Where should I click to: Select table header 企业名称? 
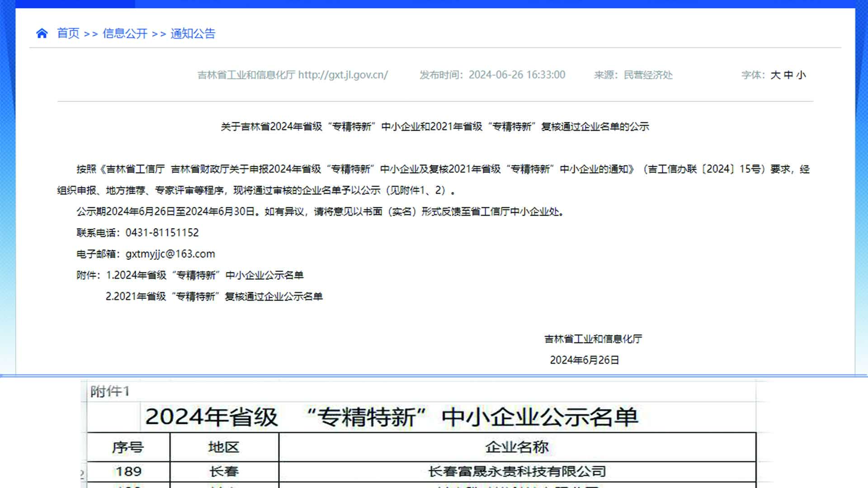click(x=517, y=447)
